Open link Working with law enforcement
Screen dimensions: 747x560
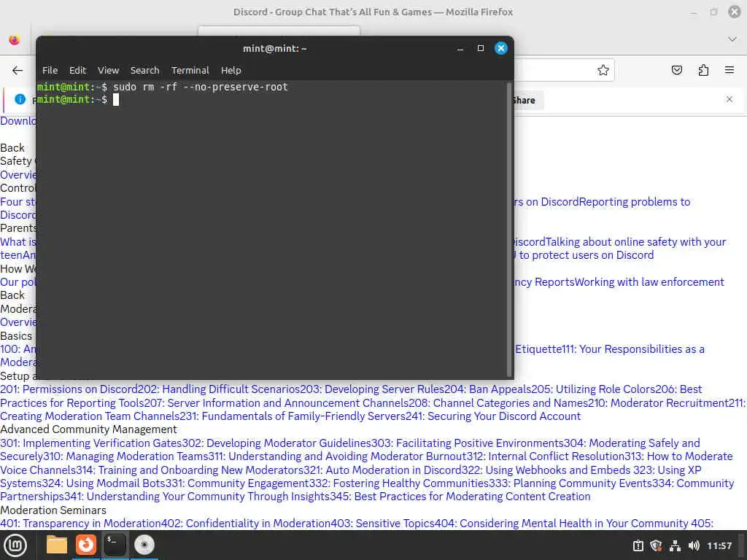649,282
